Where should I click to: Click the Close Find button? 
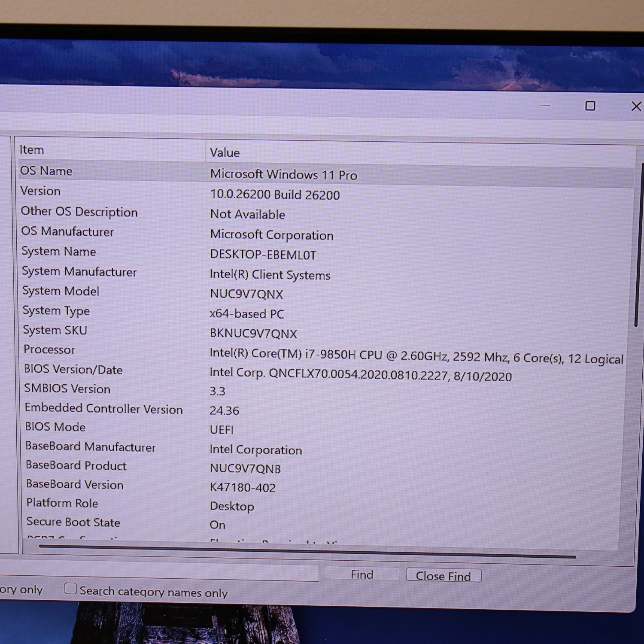[x=443, y=576]
